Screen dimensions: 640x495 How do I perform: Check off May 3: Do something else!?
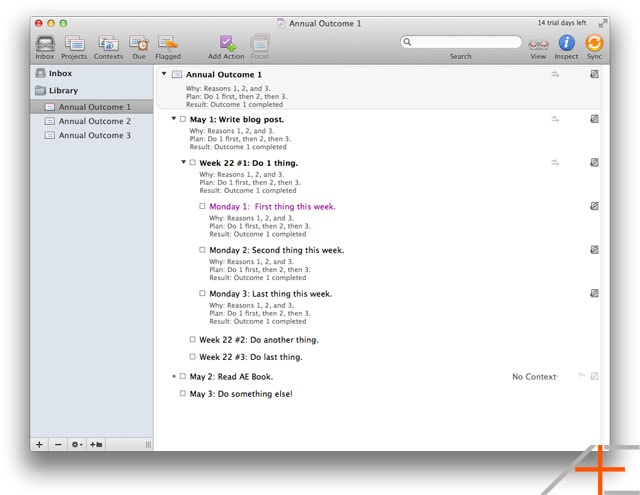click(x=183, y=393)
